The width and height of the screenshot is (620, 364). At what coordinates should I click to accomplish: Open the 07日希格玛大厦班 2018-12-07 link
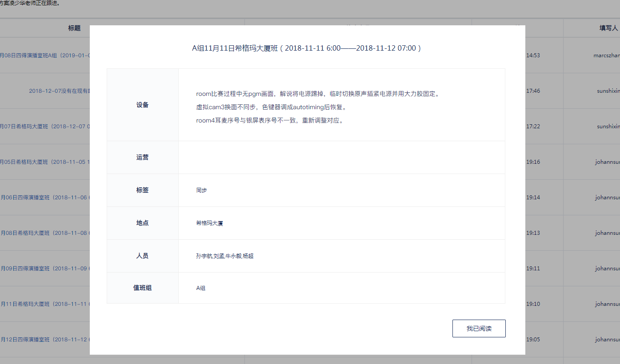[45, 127]
